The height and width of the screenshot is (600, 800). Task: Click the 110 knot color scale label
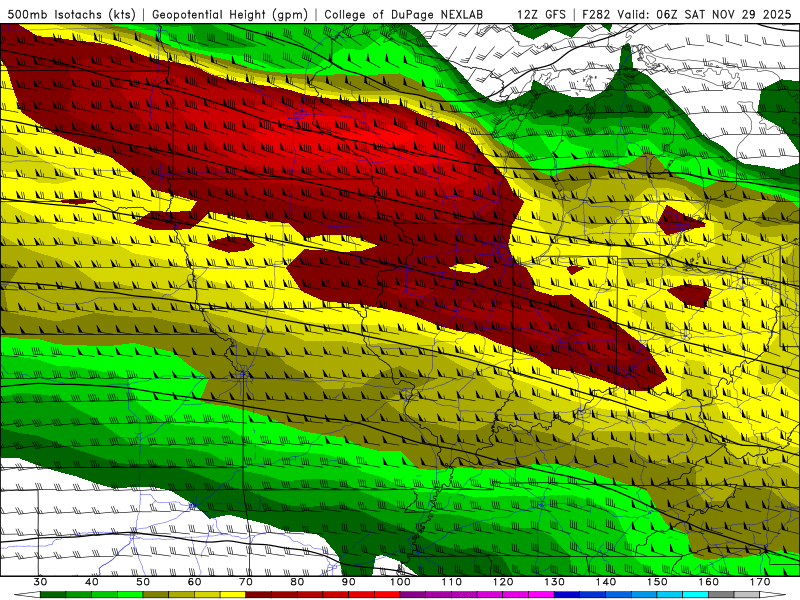(x=452, y=582)
